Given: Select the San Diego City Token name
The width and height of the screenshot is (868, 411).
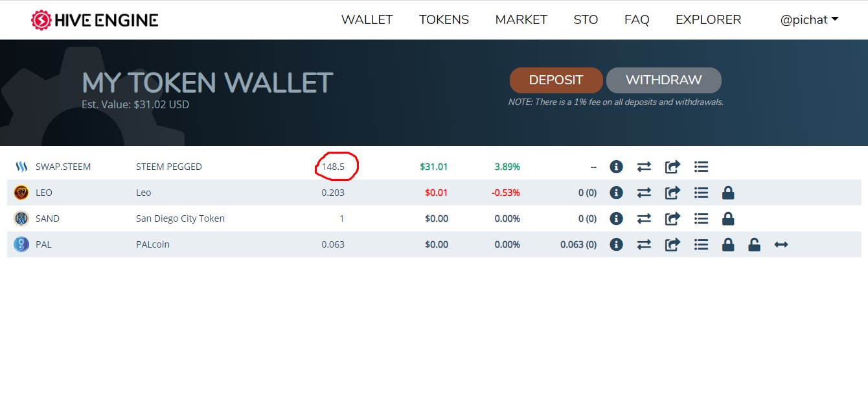Looking at the screenshot, I should point(180,218).
